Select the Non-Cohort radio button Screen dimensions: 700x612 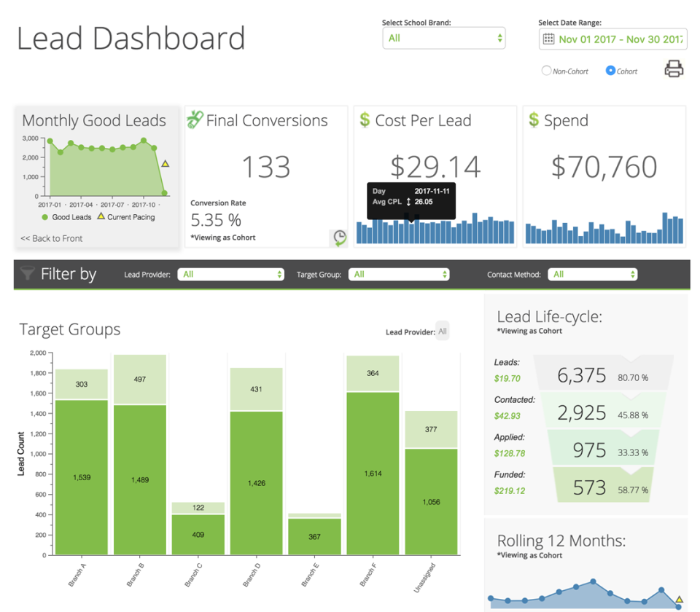[x=546, y=70]
